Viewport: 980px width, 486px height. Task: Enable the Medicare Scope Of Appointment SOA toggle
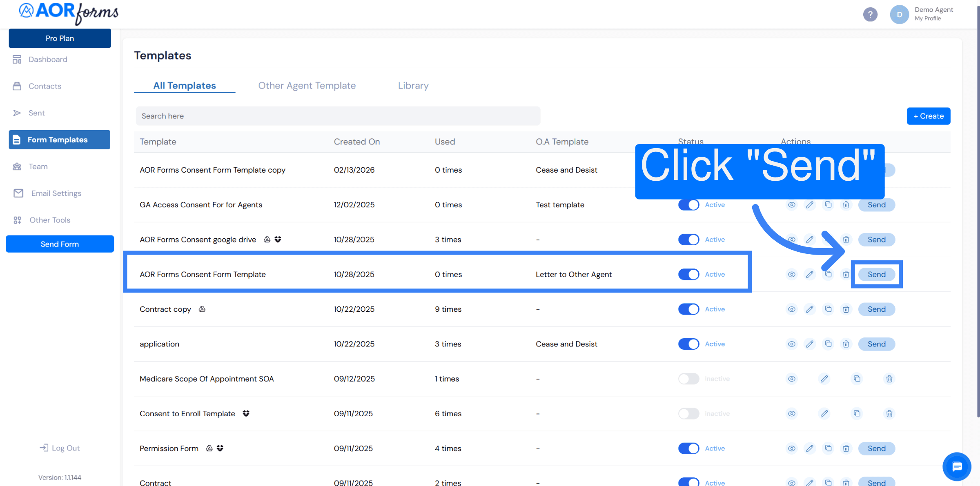tap(689, 379)
